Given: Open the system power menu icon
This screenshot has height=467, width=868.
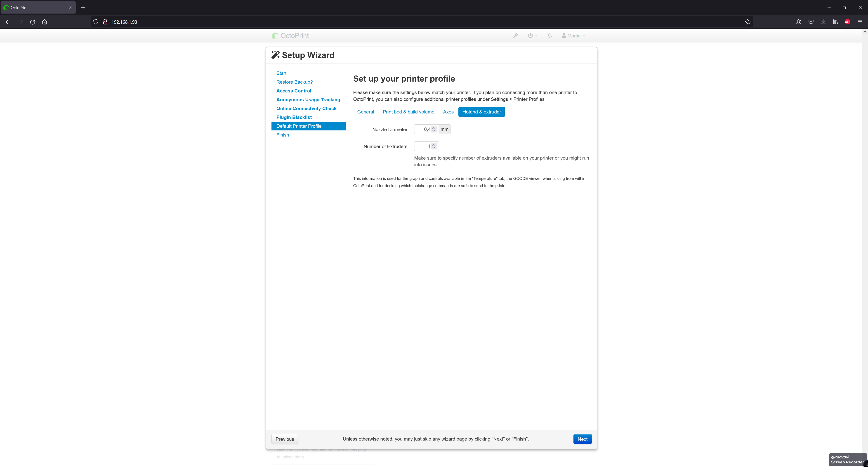Looking at the screenshot, I should (532, 36).
